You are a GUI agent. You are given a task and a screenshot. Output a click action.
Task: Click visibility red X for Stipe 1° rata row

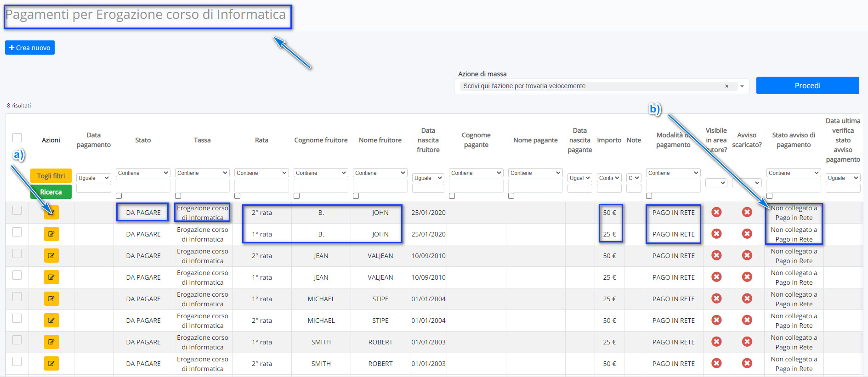[x=716, y=298]
